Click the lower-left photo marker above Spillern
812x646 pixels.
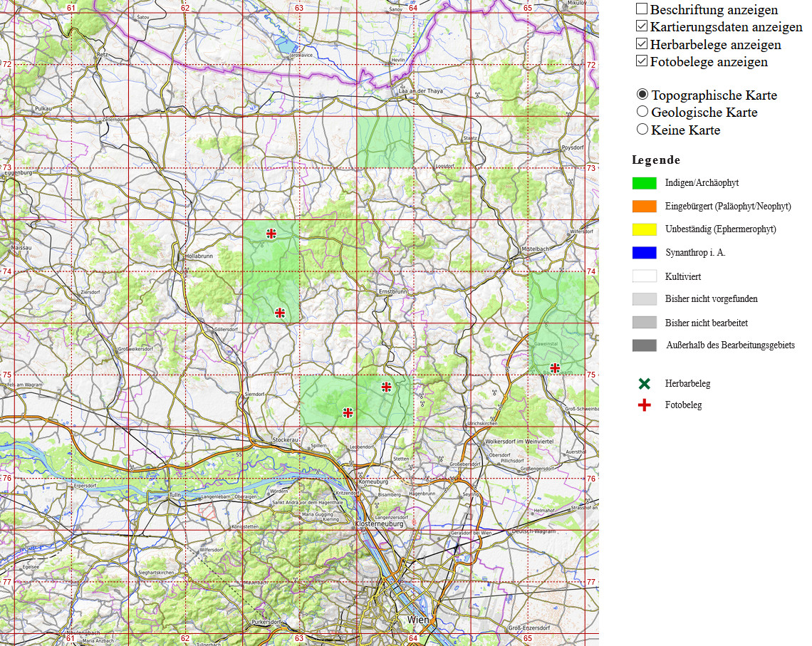coord(348,412)
